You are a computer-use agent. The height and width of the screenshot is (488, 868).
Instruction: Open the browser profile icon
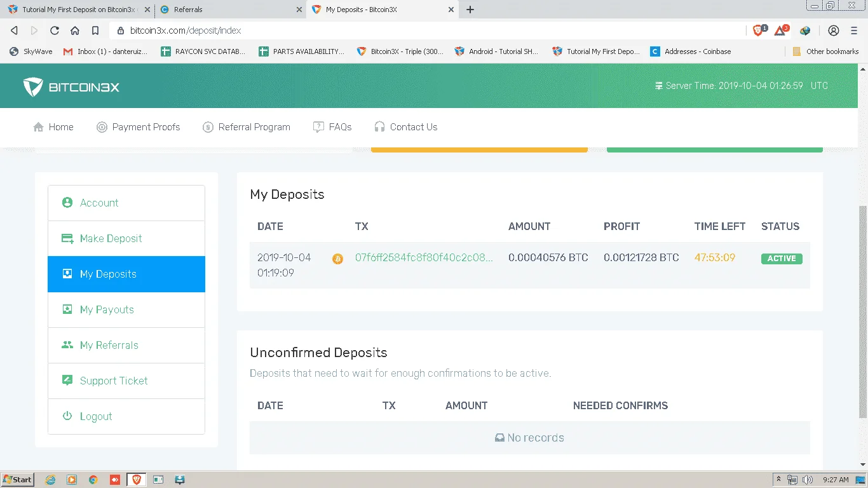[834, 30]
